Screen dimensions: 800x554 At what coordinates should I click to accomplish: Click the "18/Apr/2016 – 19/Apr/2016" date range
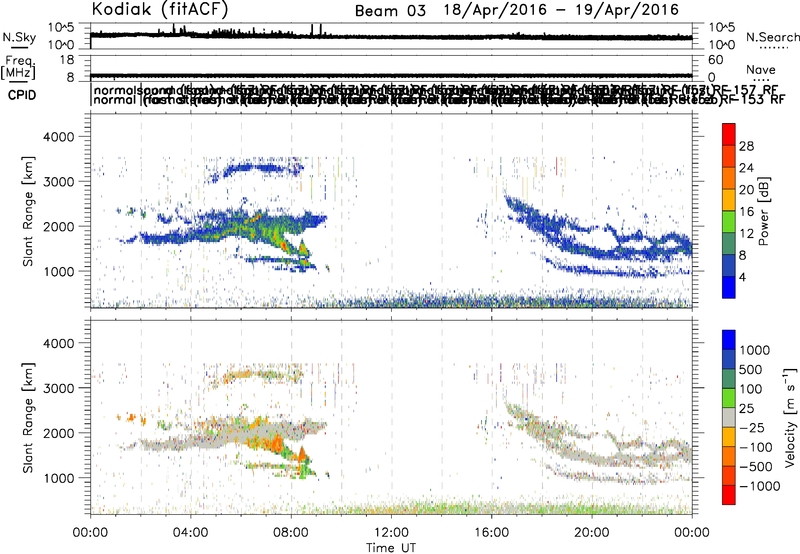(561, 10)
